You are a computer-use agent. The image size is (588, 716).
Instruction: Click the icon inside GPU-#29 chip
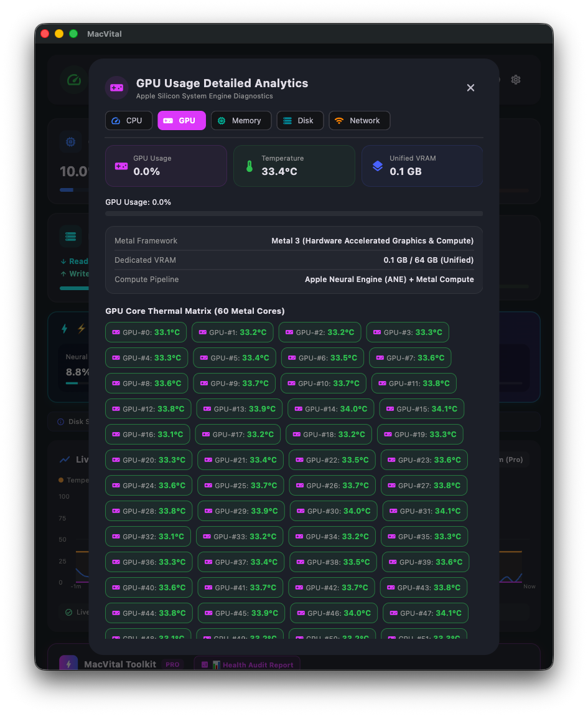(x=208, y=511)
